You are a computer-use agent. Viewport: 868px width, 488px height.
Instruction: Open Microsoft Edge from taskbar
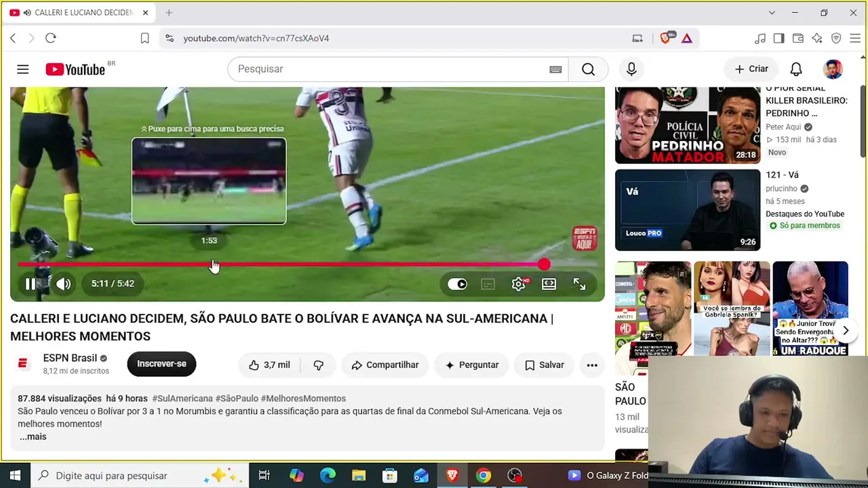pyautogui.click(x=328, y=476)
